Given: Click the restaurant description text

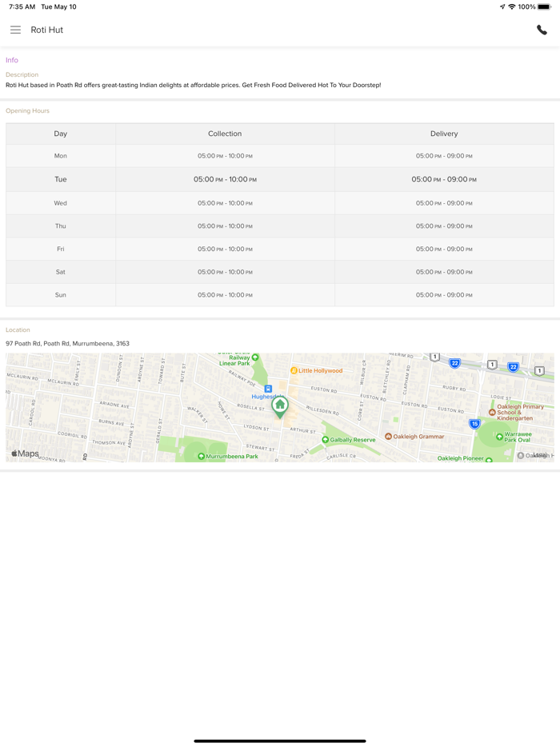Looking at the screenshot, I should (193, 86).
